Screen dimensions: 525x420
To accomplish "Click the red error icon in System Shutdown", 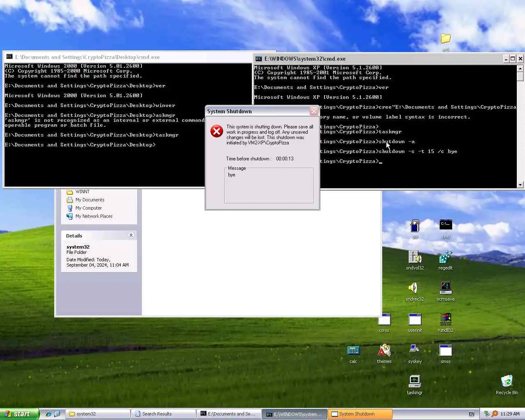I will point(217,131).
